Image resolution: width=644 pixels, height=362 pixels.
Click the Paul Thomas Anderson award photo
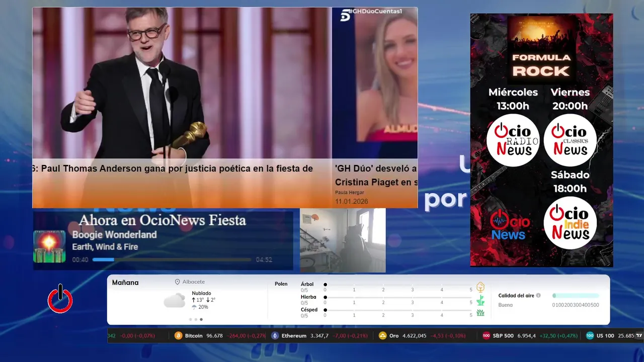click(x=181, y=83)
